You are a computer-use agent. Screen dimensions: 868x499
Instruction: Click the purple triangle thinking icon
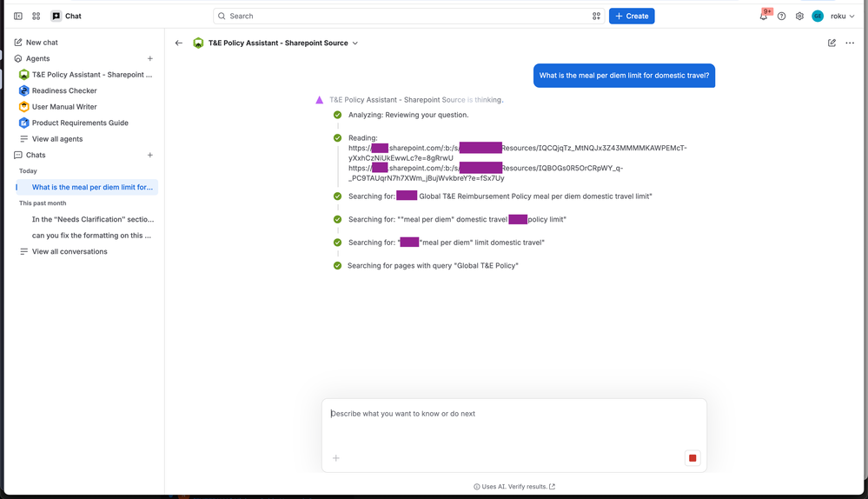pos(320,100)
